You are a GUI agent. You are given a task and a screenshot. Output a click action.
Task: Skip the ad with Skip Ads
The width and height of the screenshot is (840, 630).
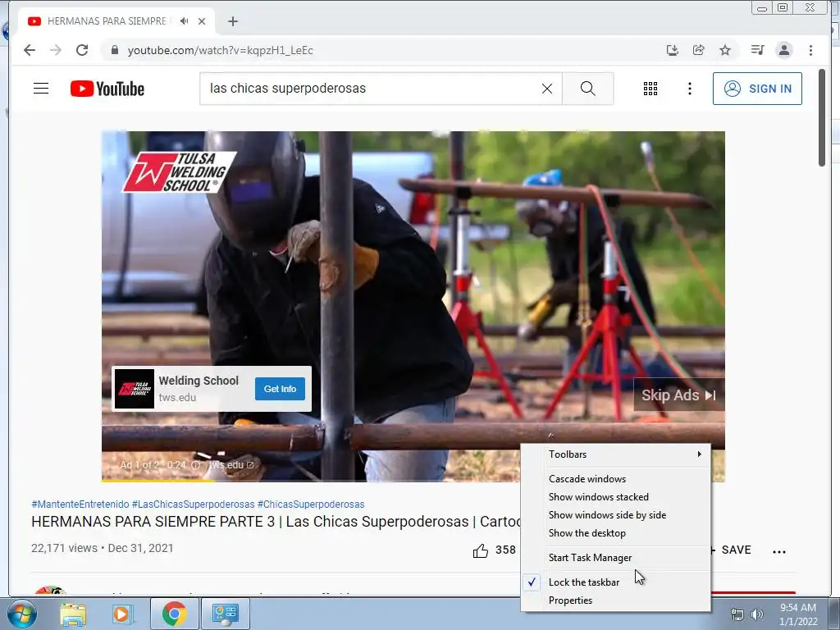(678, 395)
